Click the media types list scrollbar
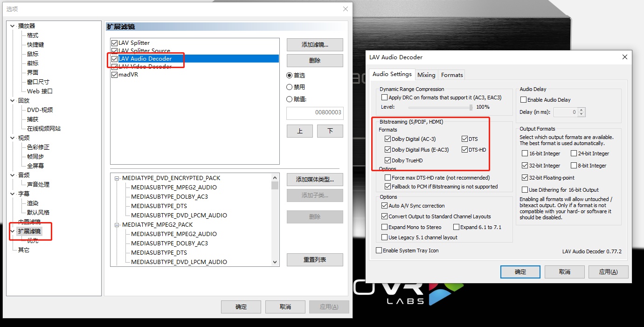Viewport: 644px width, 327px height. pyautogui.click(x=275, y=220)
